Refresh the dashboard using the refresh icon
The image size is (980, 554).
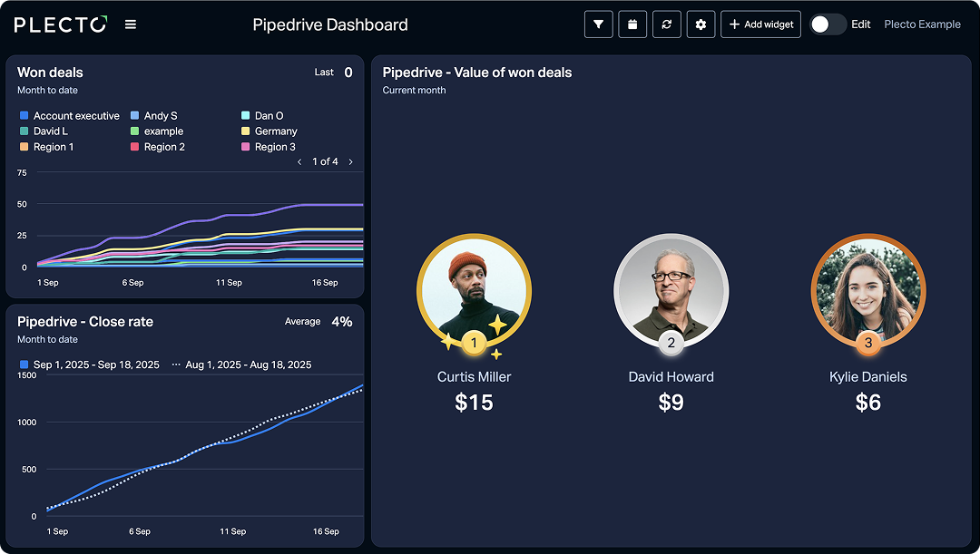point(667,24)
